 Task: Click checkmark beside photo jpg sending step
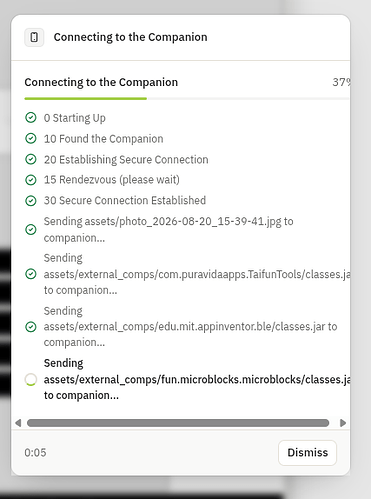(31, 230)
